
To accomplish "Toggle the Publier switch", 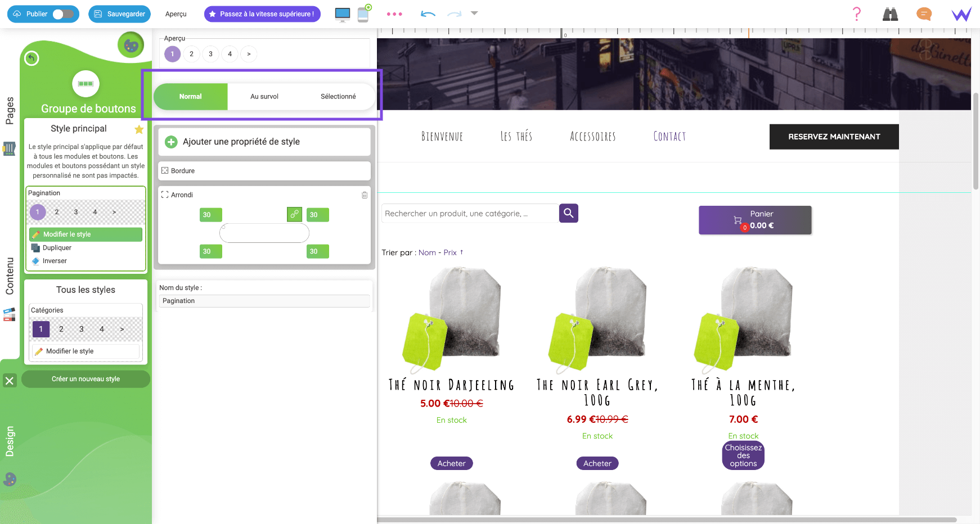I will click(63, 14).
